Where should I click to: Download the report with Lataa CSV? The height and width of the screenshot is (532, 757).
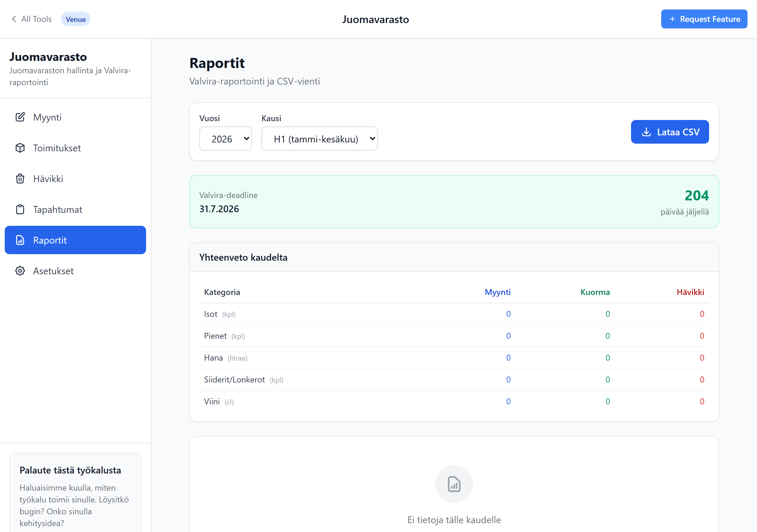(x=670, y=132)
